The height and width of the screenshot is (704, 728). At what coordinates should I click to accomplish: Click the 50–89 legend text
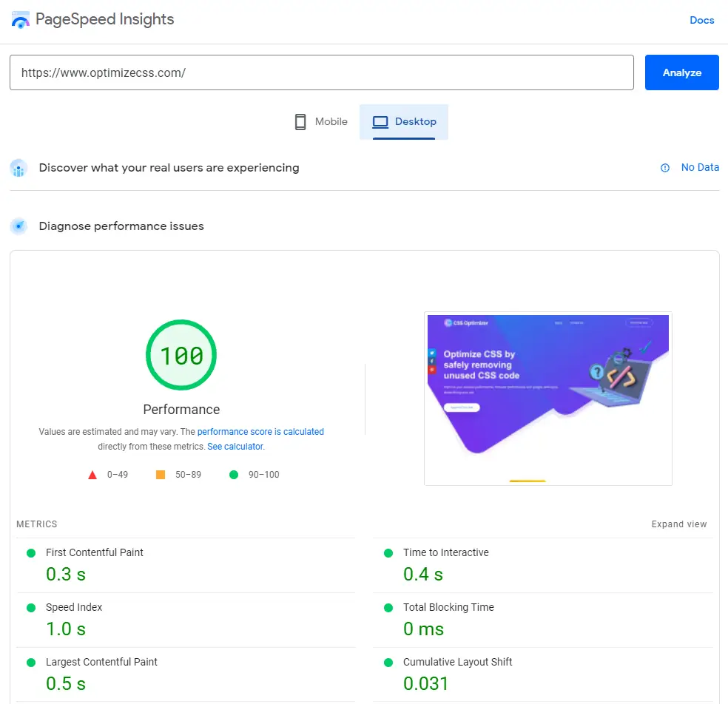point(188,475)
